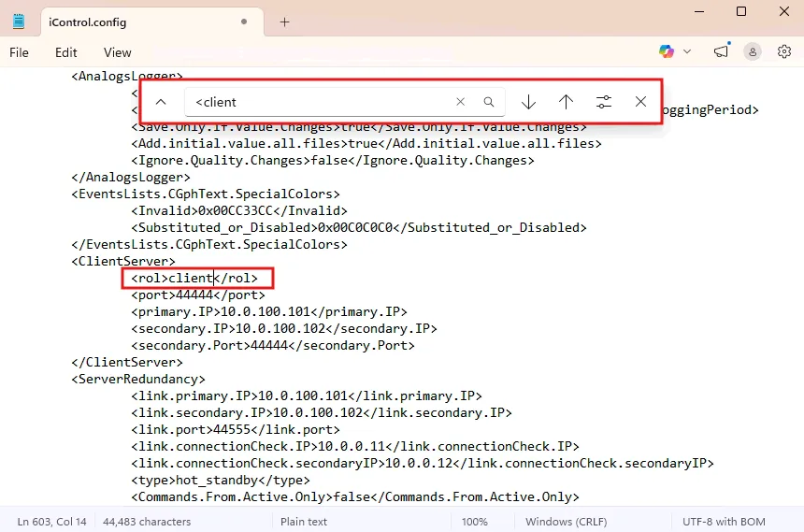The image size is (804, 532).
Task: Click the link.primary.IP line
Action: coord(307,396)
